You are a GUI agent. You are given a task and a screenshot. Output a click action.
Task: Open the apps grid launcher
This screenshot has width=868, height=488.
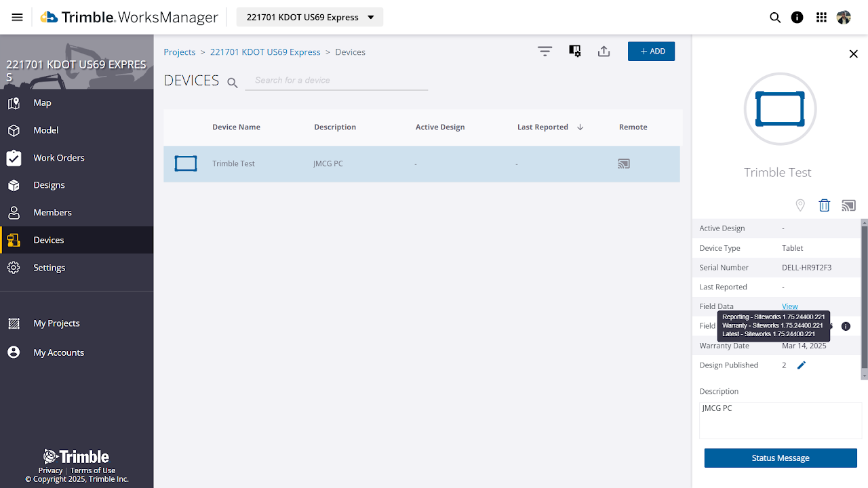[x=821, y=18]
